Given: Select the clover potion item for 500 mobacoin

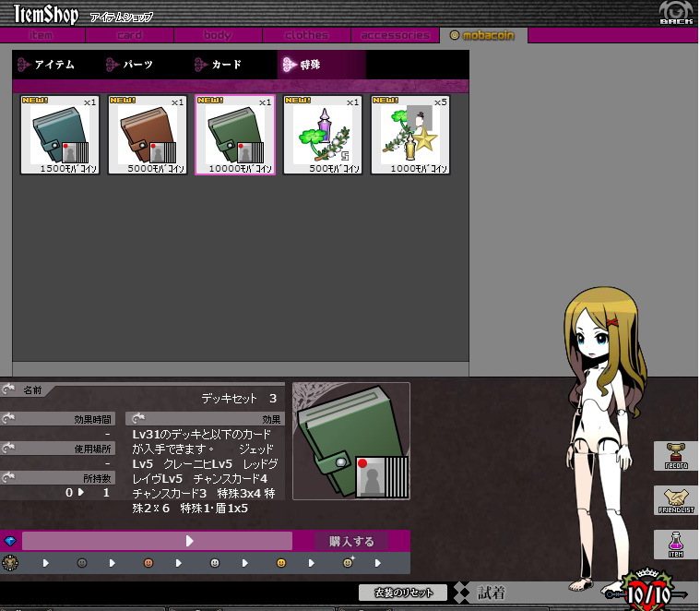Looking at the screenshot, I should coord(323,135).
